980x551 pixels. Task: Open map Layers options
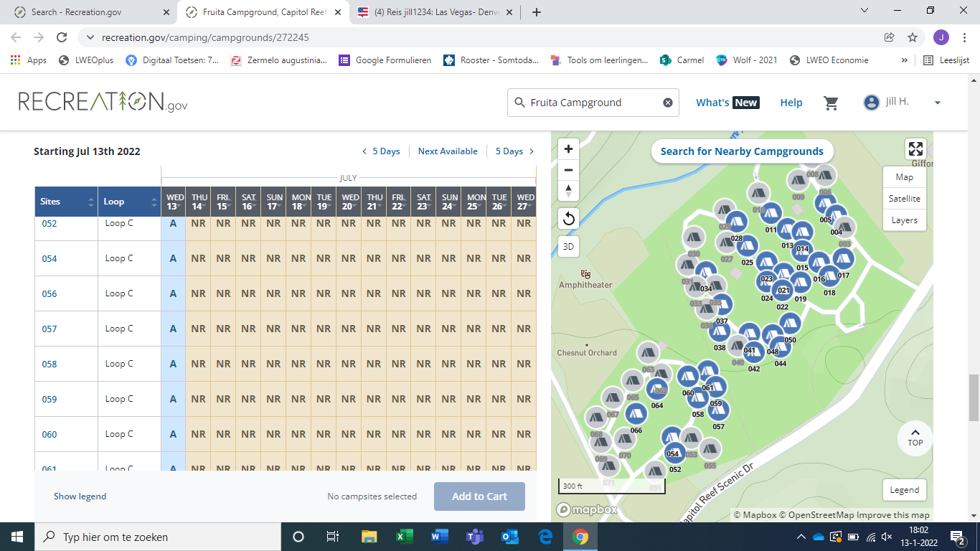click(x=904, y=220)
